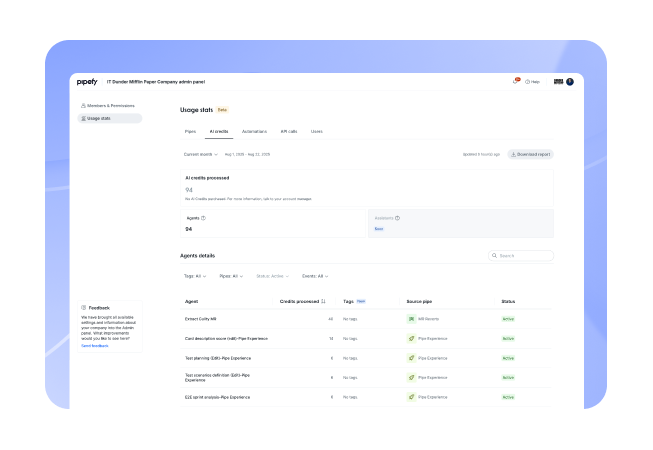Click the magnifier icon in search field
Screen dimensions: 653x450
[494, 256]
